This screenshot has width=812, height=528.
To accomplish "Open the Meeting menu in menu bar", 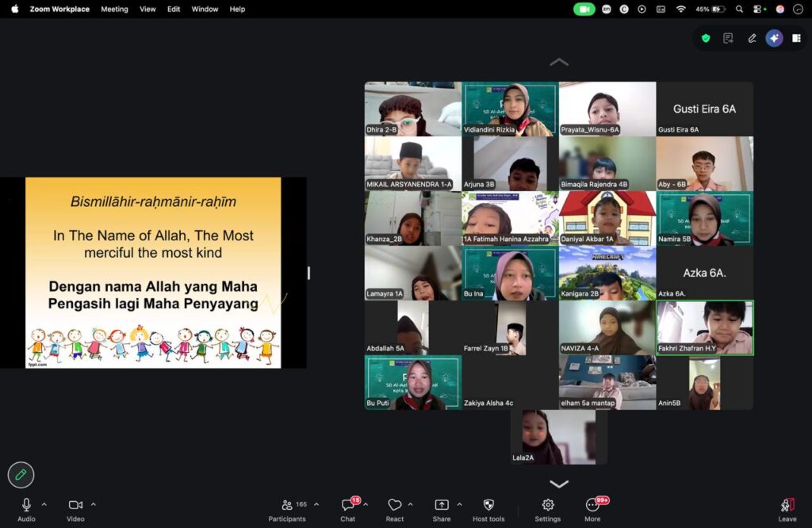I will coord(114,9).
